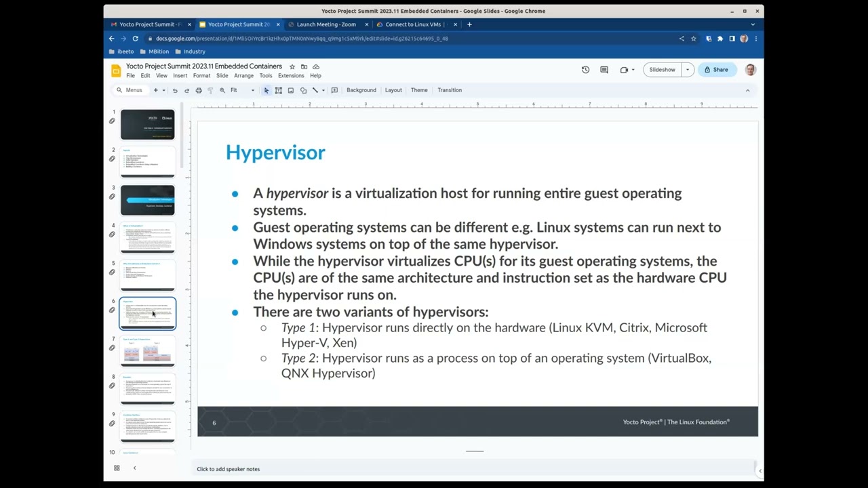The image size is (868, 488).
Task: Select slide 1 thumbnail in filmstrip
Action: point(148,124)
